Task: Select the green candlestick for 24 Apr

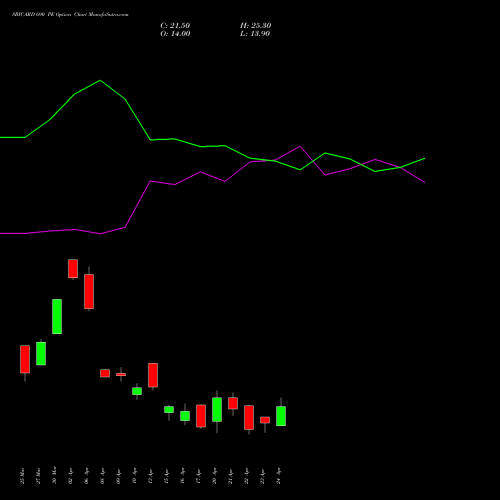Action: click(x=281, y=416)
